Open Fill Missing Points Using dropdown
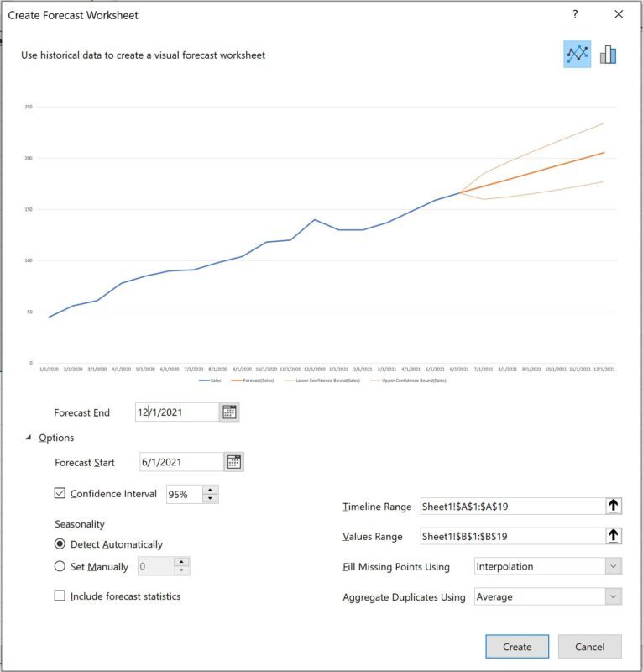This screenshot has height=672, width=643. click(548, 566)
